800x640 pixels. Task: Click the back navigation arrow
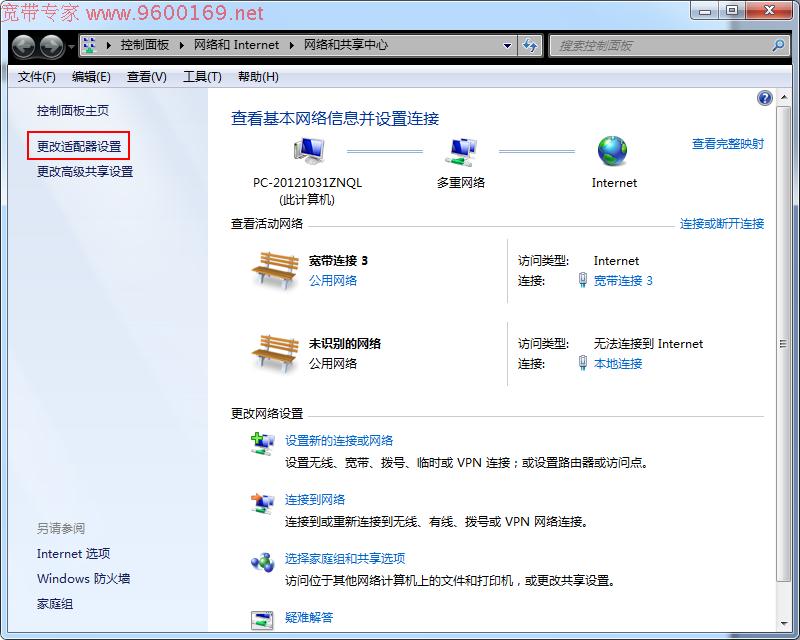[x=22, y=45]
